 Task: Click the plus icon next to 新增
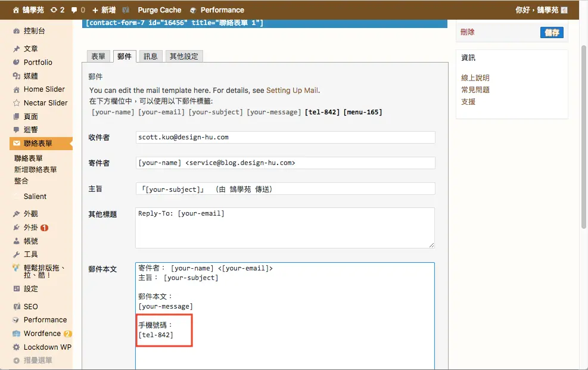tap(95, 10)
